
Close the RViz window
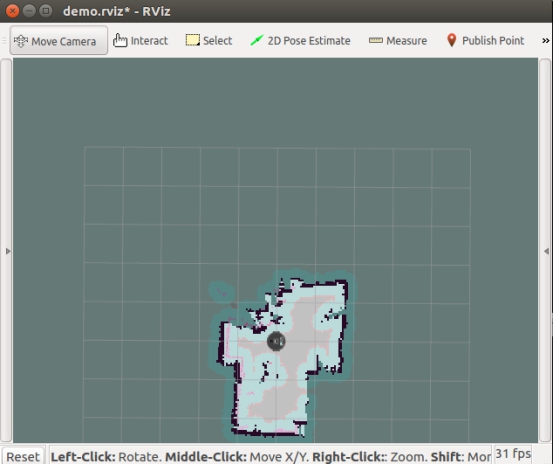12,11
